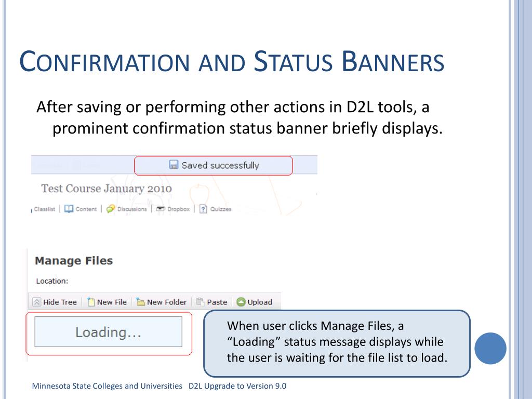Open the Content nav link
The height and width of the screenshot is (399, 532).
[86, 209]
